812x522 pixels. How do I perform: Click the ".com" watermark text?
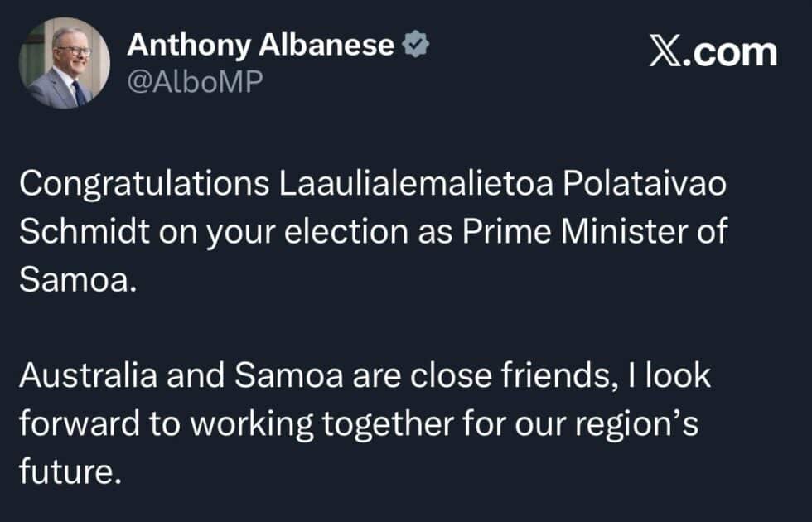[x=730, y=53]
